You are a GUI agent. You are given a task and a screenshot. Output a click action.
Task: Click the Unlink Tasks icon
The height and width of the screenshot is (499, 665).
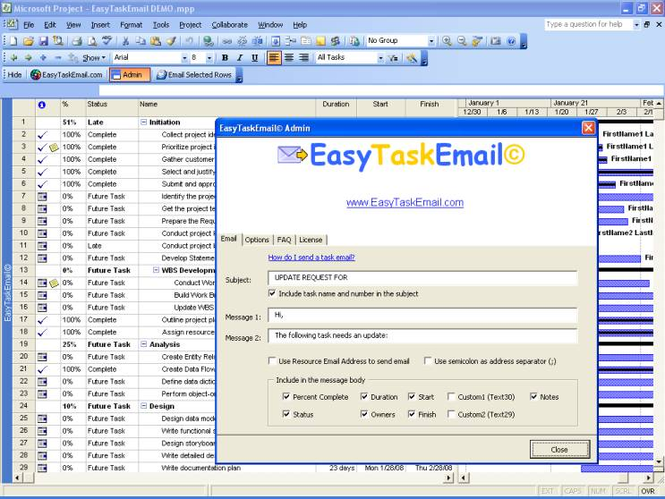tap(242, 41)
